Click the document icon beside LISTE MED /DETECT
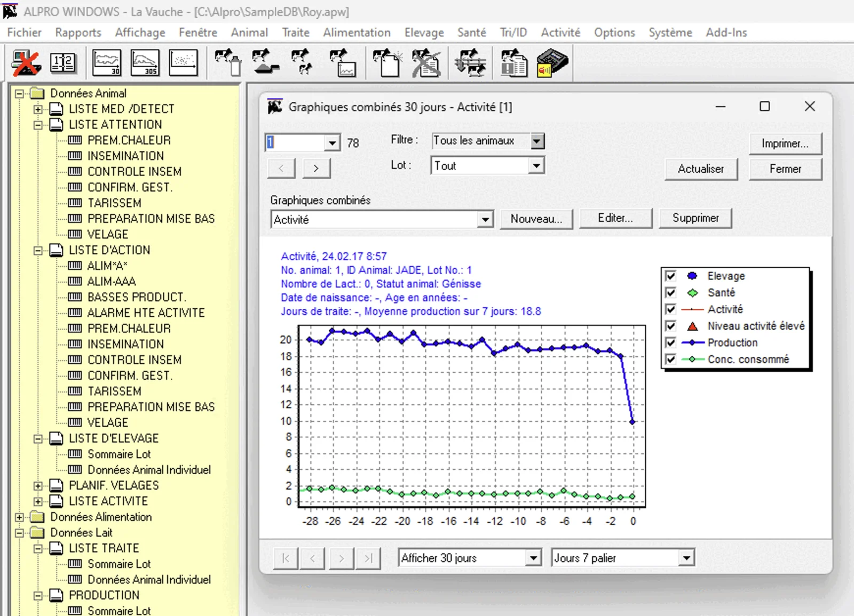The height and width of the screenshot is (616, 854). coord(56,109)
